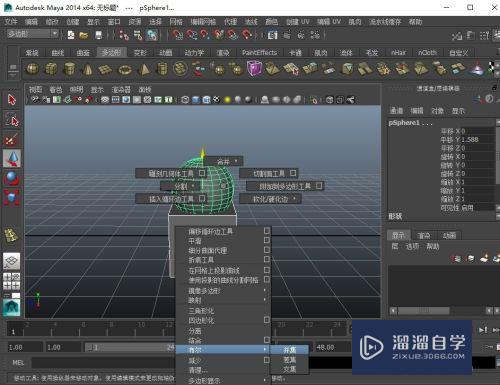The height and width of the screenshot is (385, 500).
Task: Select 切割面工具 from marking menu
Action: click(269, 173)
